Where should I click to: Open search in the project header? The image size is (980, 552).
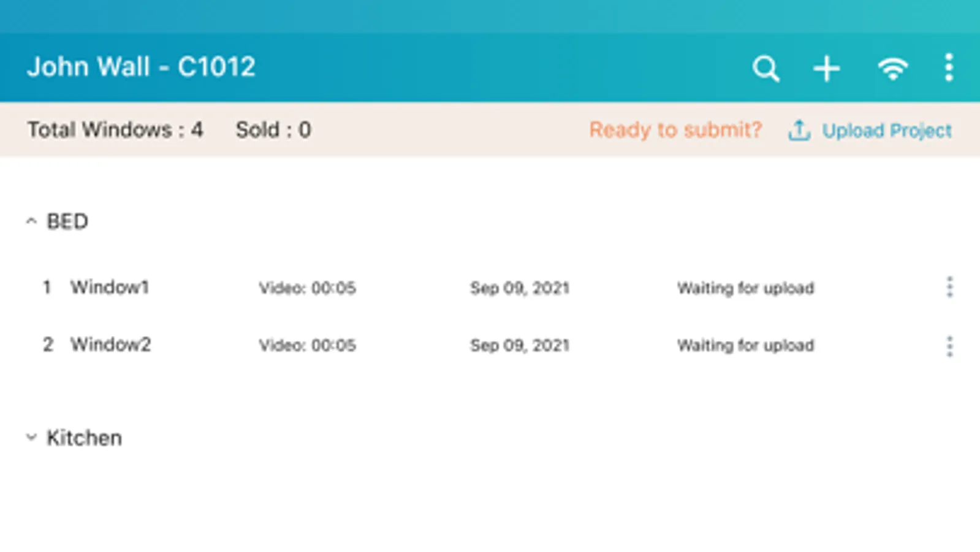point(765,68)
